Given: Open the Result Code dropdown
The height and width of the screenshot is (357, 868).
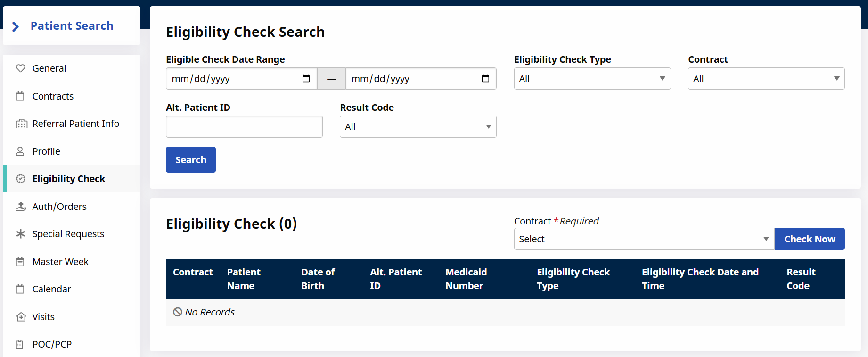Looking at the screenshot, I should click(418, 127).
